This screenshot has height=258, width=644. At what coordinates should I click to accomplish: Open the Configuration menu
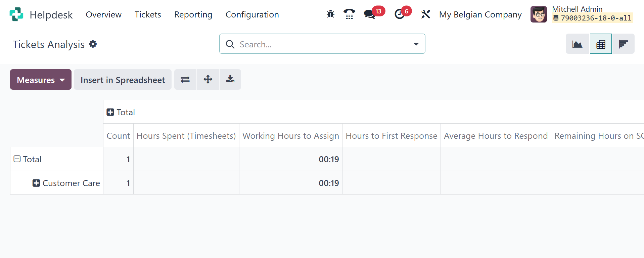252,14
